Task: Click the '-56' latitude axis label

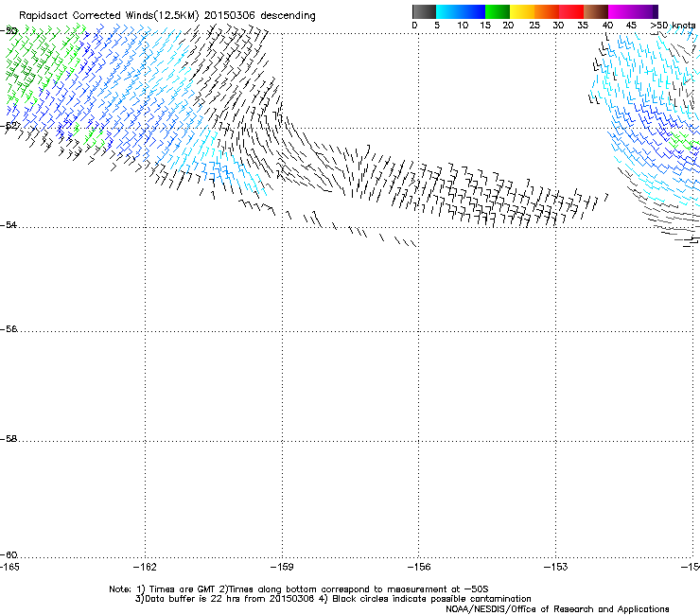Action: point(9,329)
